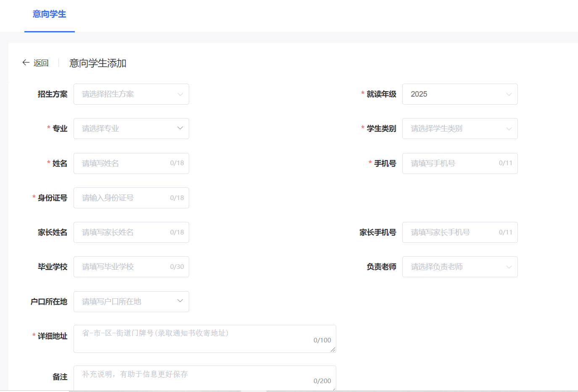The image size is (578, 392).
Task: Select the 身份证号 ID number field
Action: click(126, 198)
